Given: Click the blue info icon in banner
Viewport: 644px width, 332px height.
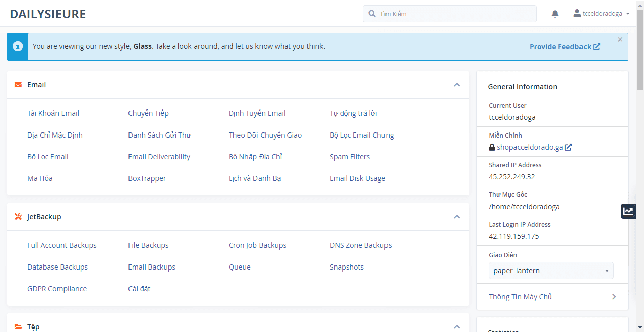Looking at the screenshot, I should 18,47.
